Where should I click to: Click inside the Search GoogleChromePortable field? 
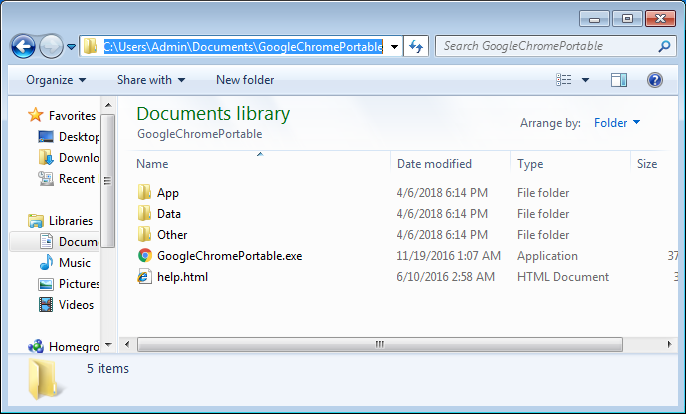pyautogui.click(x=545, y=46)
